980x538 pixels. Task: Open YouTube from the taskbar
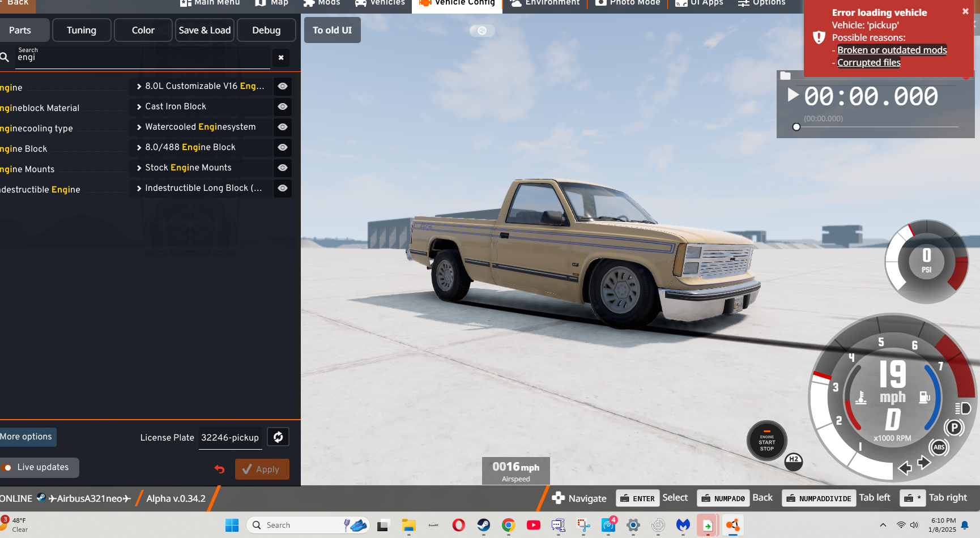coord(534,525)
